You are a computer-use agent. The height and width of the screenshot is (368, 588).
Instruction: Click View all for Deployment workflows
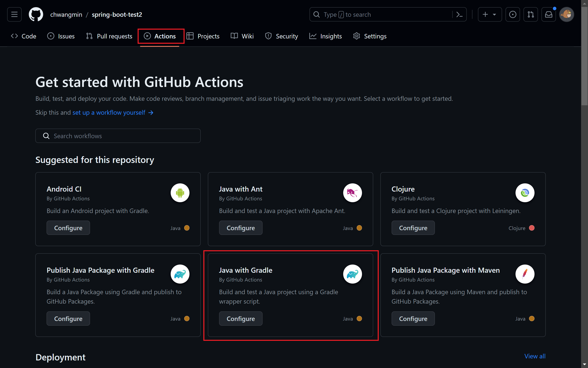click(535, 356)
